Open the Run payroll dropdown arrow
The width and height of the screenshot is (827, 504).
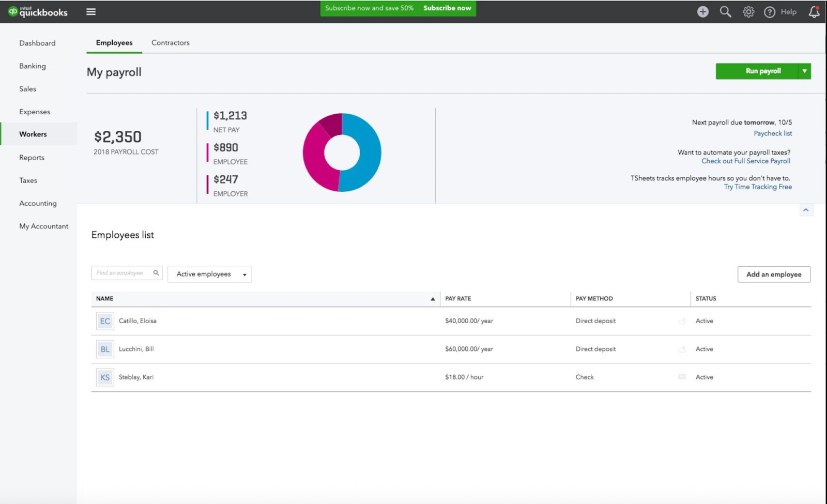coord(804,71)
